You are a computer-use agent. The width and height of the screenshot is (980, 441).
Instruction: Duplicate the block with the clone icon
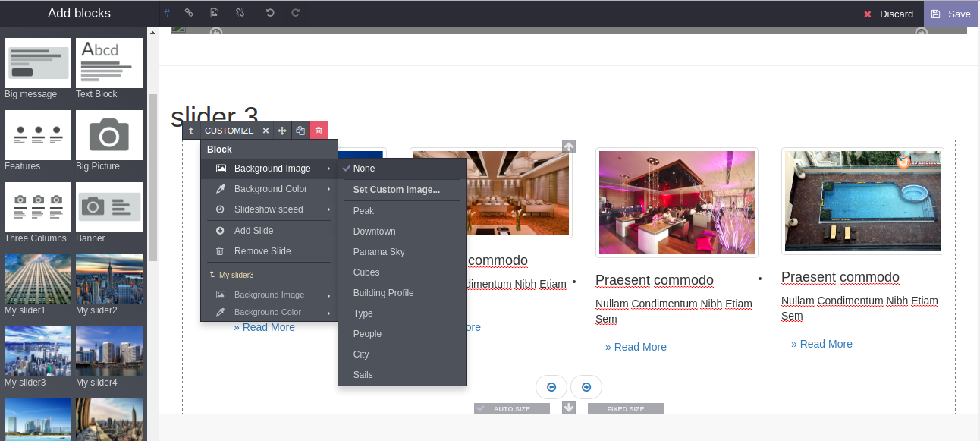point(300,131)
